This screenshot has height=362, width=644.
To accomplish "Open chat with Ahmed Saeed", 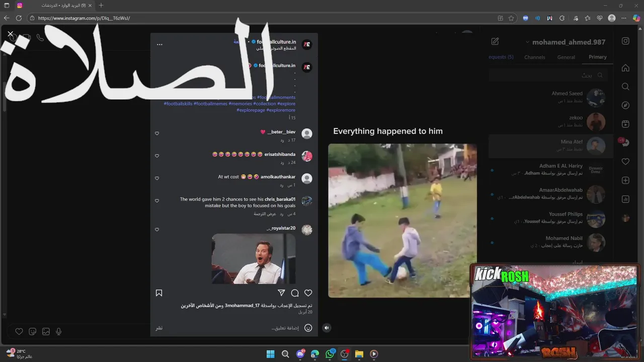I will (x=551, y=98).
